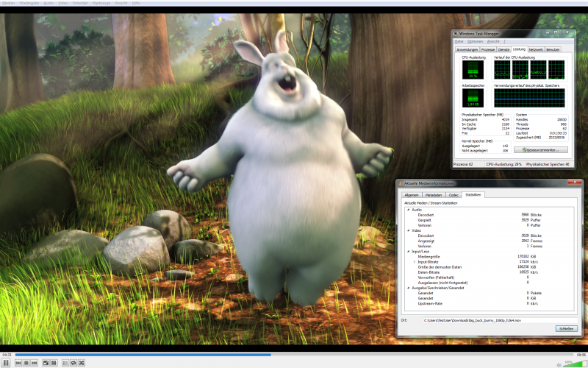Screen dimensions: 588x368
Task: Open the Wiedergabe menu
Action: (x=29, y=3)
